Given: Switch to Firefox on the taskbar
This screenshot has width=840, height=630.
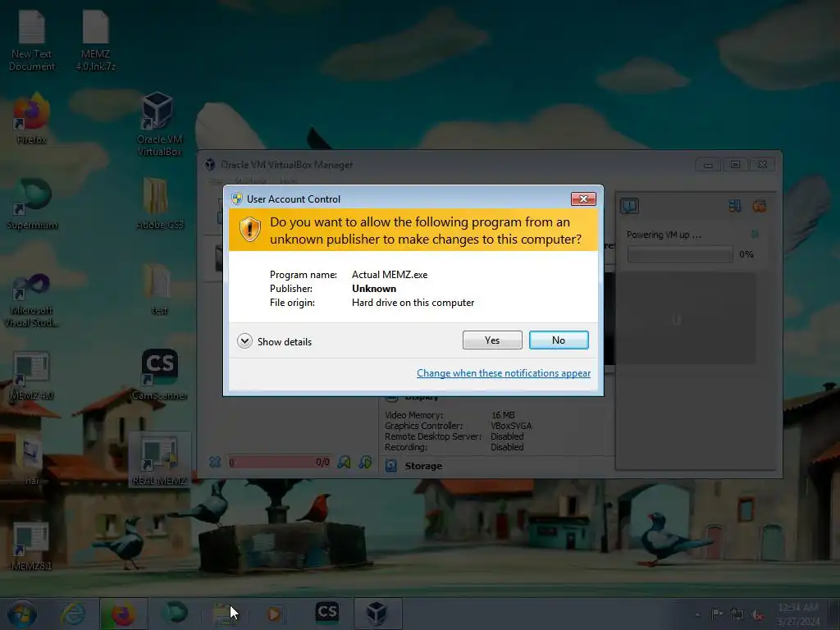Looking at the screenshot, I should pyautogui.click(x=123, y=614).
